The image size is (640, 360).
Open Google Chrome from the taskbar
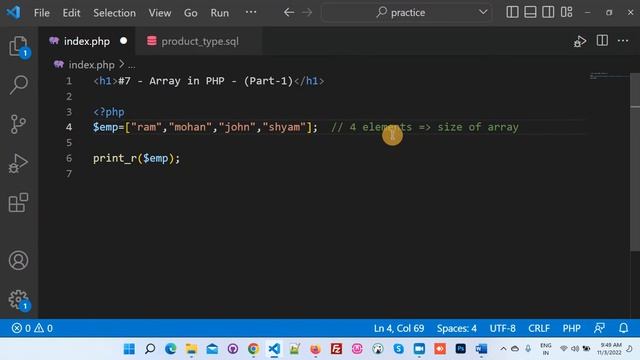click(x=253, y=349)
